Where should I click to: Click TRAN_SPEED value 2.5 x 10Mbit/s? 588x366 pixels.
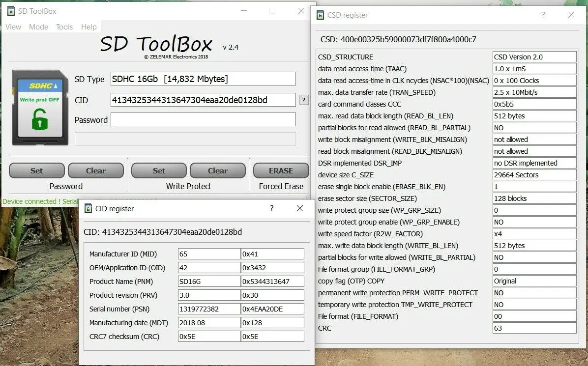[x=534, y=92]
